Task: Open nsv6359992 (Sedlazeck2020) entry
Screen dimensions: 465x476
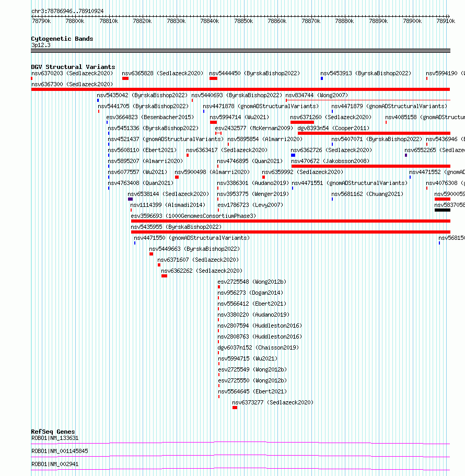Action: pos(303,172)
